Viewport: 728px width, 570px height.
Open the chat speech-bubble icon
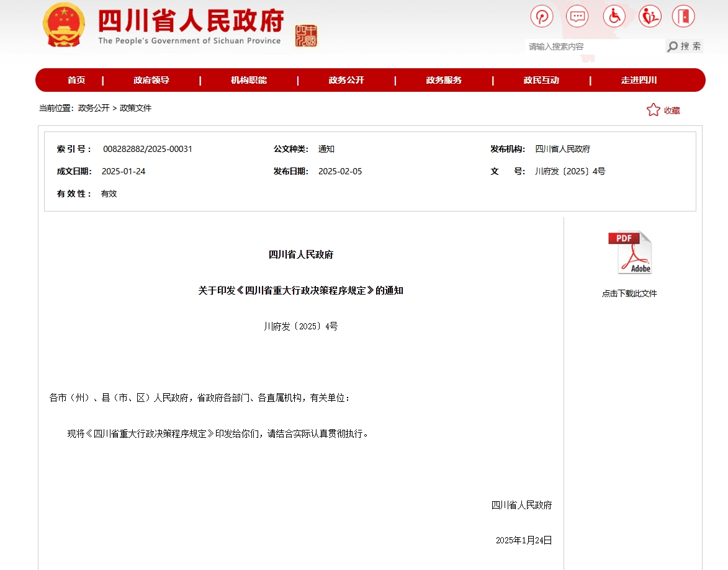pyautogui.click(x=577, y=16)
